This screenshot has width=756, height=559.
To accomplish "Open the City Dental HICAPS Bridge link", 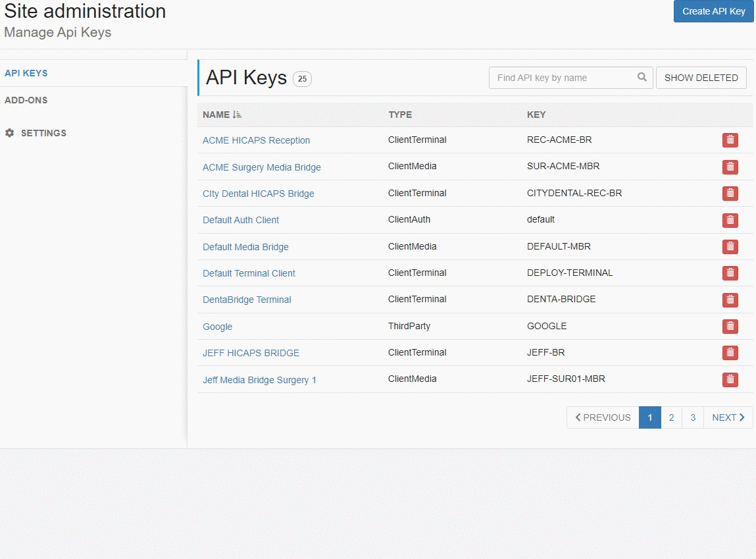I will click(x=258, y=194).
